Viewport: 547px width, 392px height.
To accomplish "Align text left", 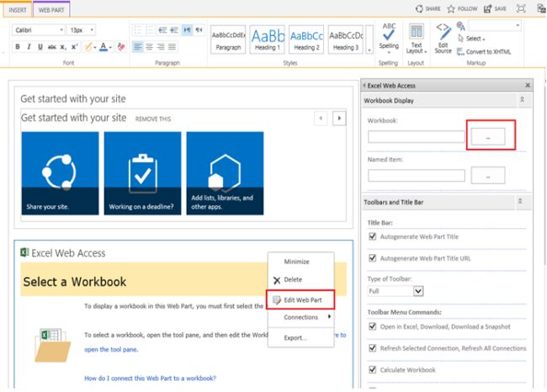I will tap(138, 47).
